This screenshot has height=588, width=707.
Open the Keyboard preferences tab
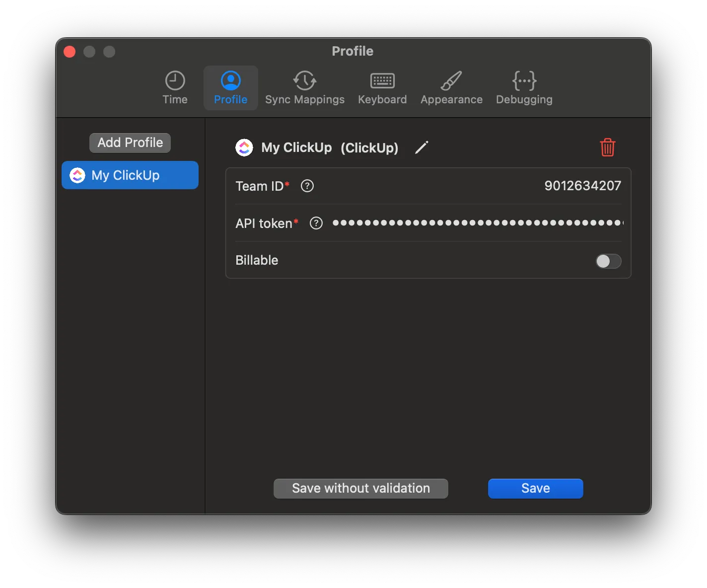coord(382,88)
